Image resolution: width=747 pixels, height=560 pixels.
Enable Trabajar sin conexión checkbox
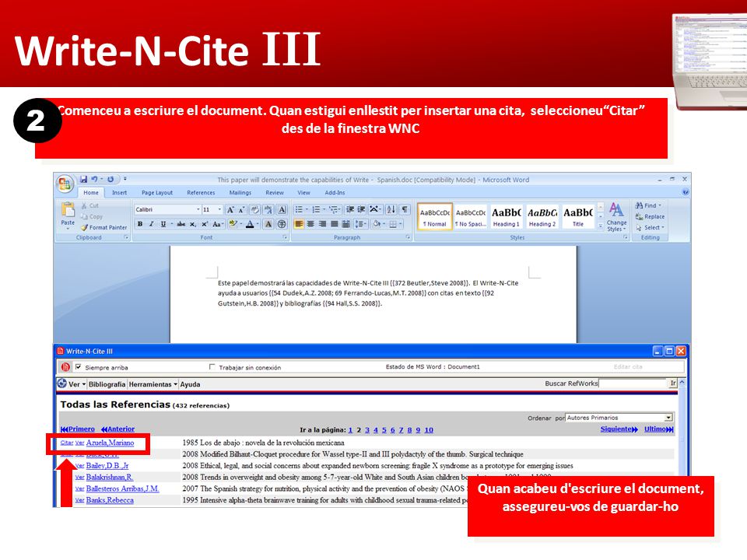212,367
